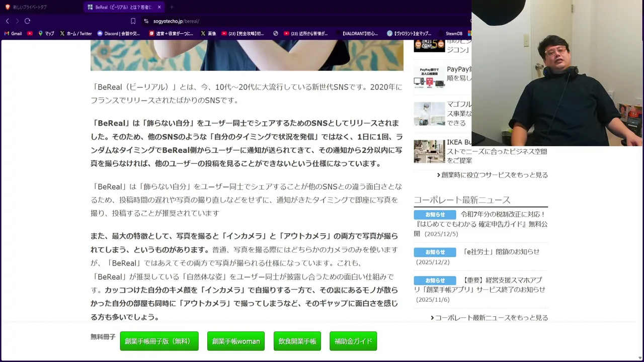Open the globe icon bookmark

click(x=276, y=34)
